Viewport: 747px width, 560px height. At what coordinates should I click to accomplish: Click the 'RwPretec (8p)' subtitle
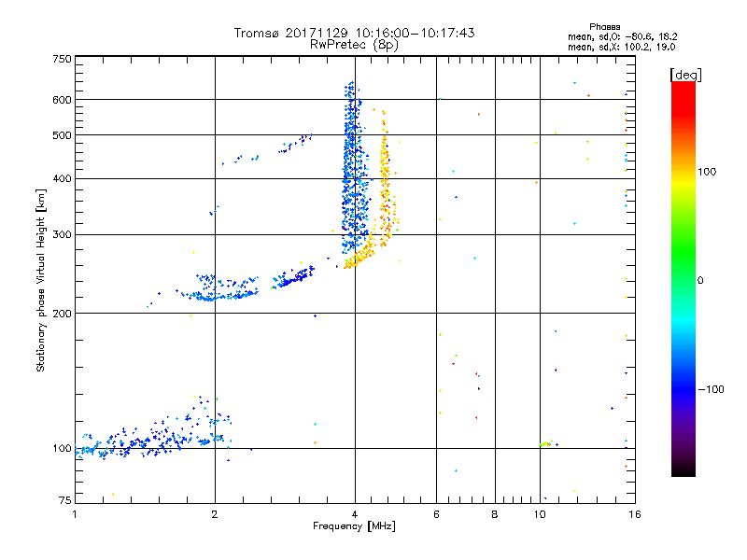[354, 45]
